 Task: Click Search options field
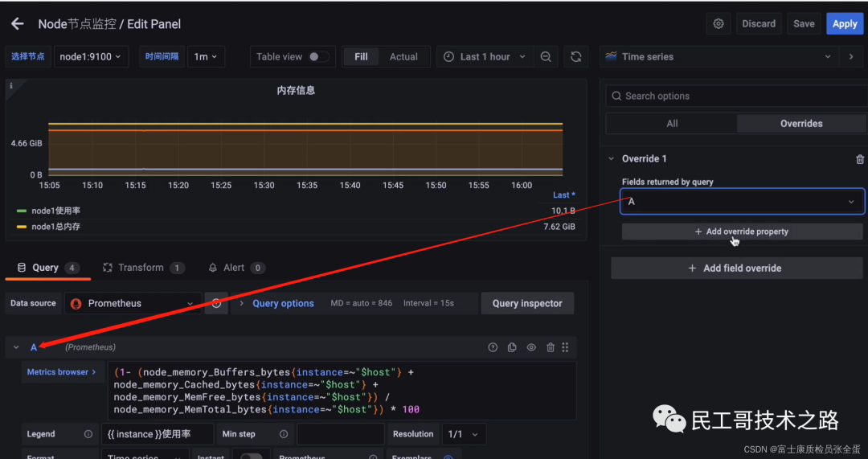(736, 96)
